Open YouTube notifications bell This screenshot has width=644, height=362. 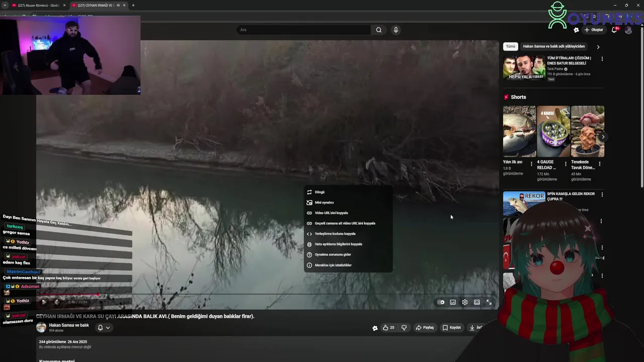tap(614, 30)
